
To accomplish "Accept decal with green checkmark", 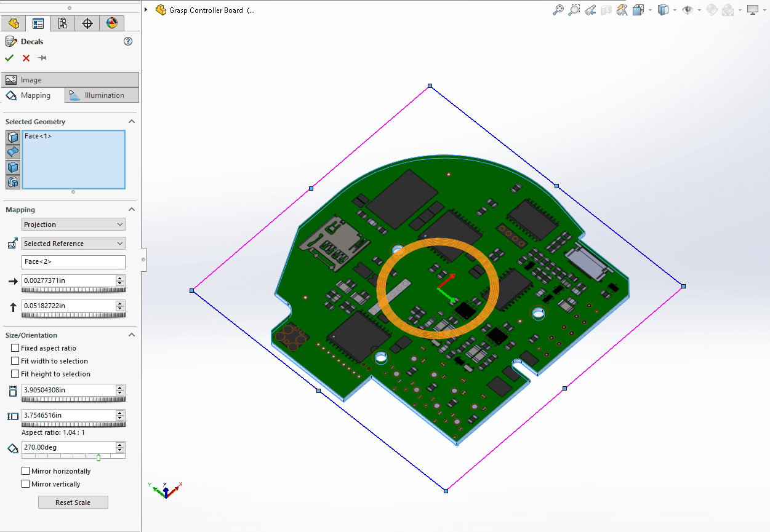I will [9, 58].
